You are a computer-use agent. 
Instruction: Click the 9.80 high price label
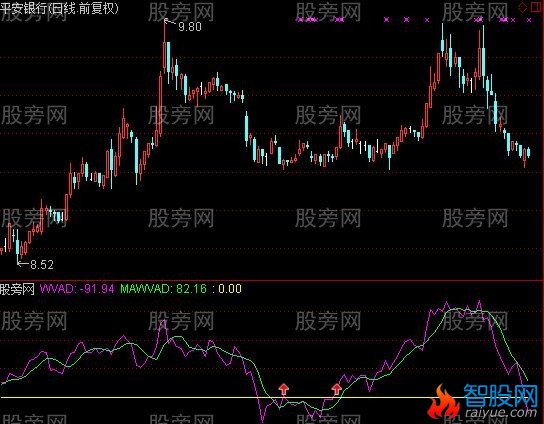pyautogui.click(x=189, y=27)
